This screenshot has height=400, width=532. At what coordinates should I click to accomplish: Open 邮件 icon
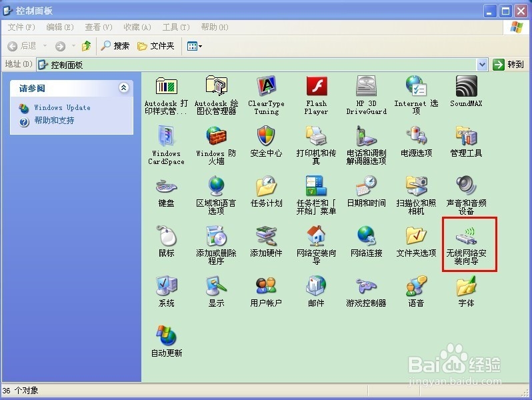(x=316, y=285)
